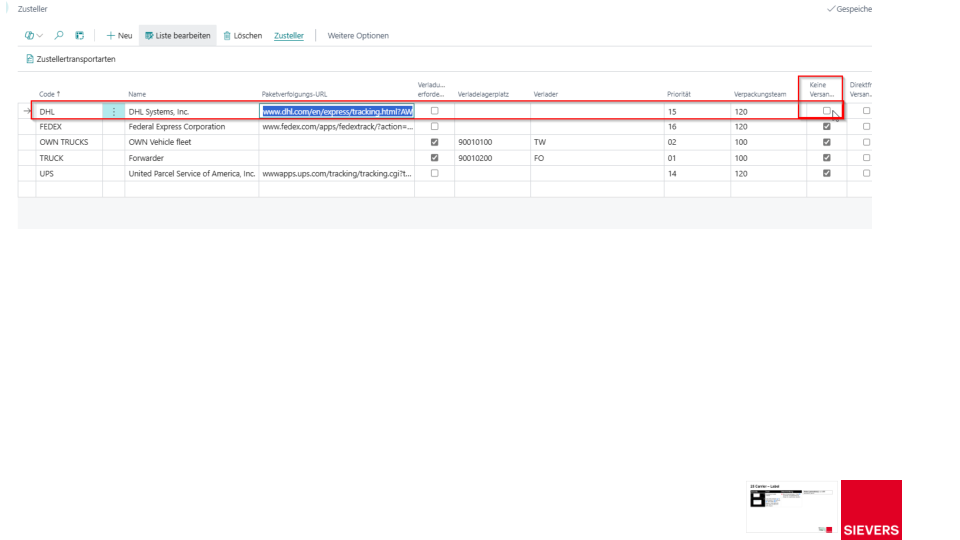The image size is (960, 540).
Task: Click the Verpackungsteam column header
Action: point(760,94)
